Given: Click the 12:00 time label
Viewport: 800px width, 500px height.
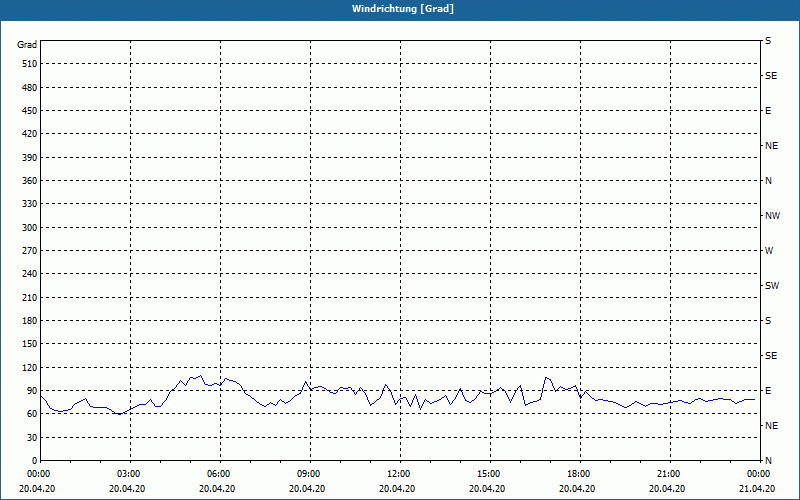Looking at the screenshot, I should [x=398, y=474].
